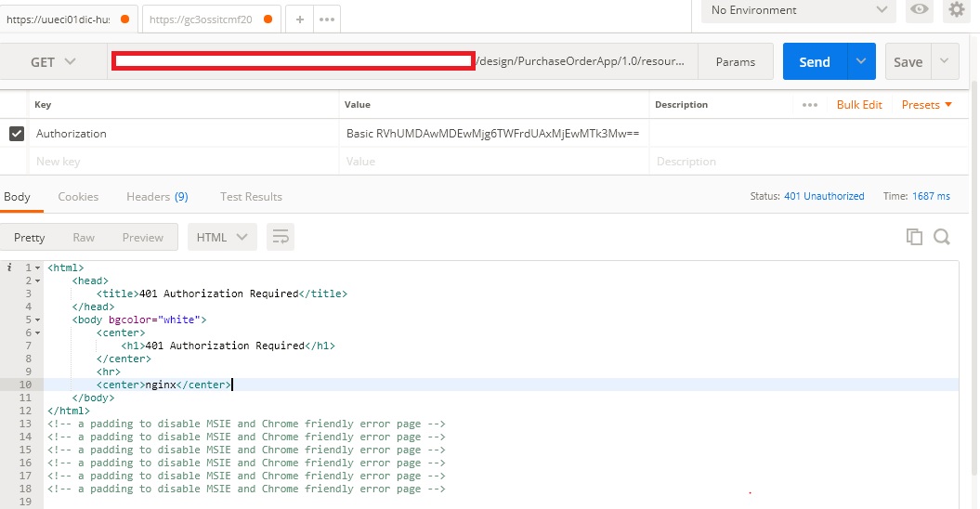This screenshot has width=980, height=509.
Task: Click the info marker beside line 1
Action: coord(9,268)
